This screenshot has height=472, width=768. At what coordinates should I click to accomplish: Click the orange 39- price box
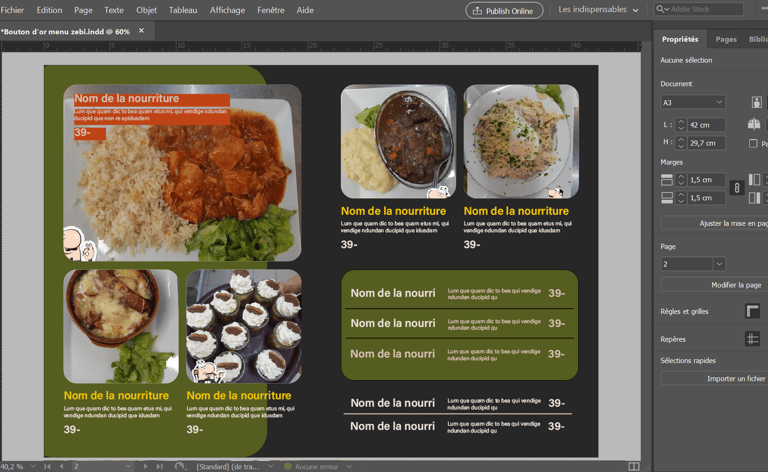point(90,134)
